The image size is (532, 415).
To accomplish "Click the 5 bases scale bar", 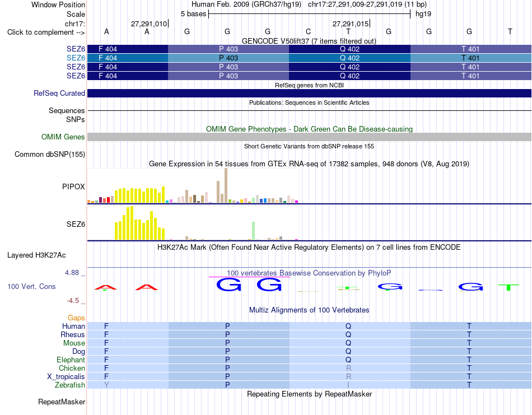I will pyautogui.click(x=309, y=14).
